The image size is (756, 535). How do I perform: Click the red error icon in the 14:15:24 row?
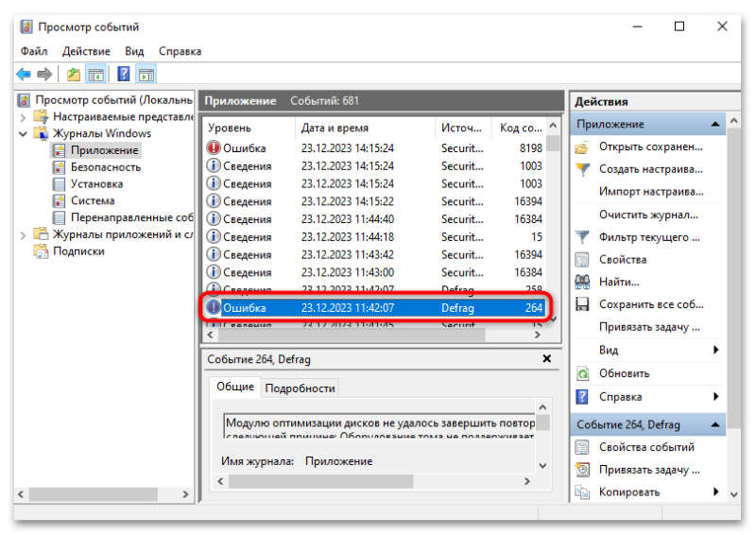click(x=214, y=147)
